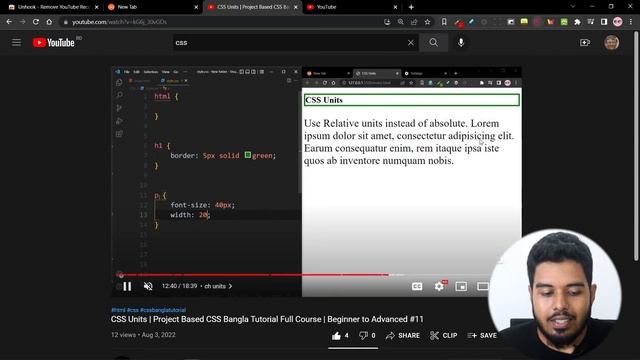The image size is (640, 360).
Task: Unmute the video using speaker icon
Action: point(148,286)
